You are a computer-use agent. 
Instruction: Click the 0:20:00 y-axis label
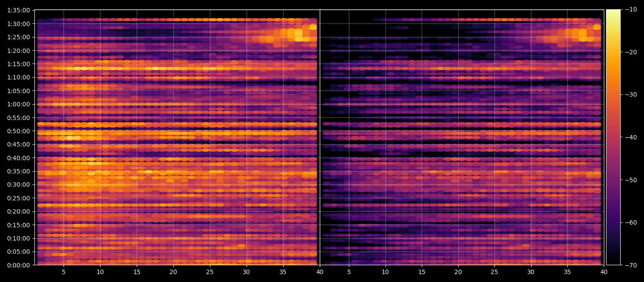point(19,211)
